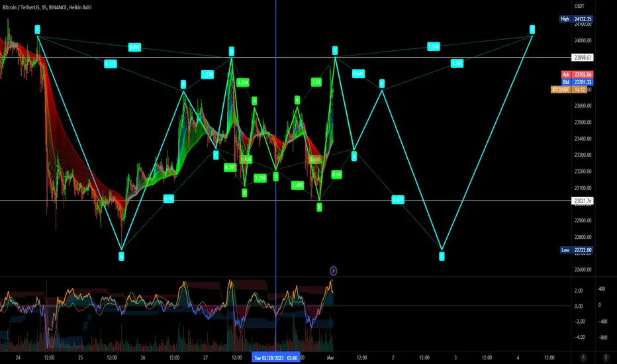Click the 23898.03 horizontal line price tag
Viewport: 617px width, 364px height.
583,58
